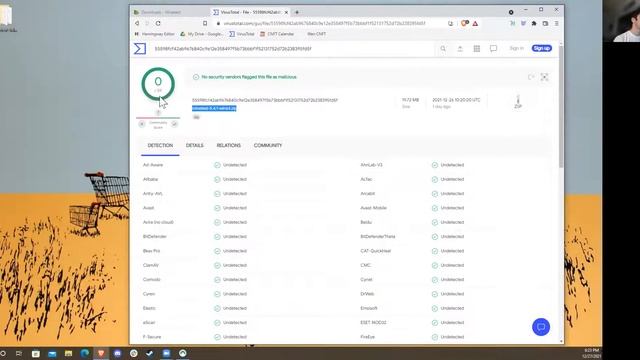Screen dimensions: 640x360
Task: Click the Avast vendor name
Action: [148, 208]
